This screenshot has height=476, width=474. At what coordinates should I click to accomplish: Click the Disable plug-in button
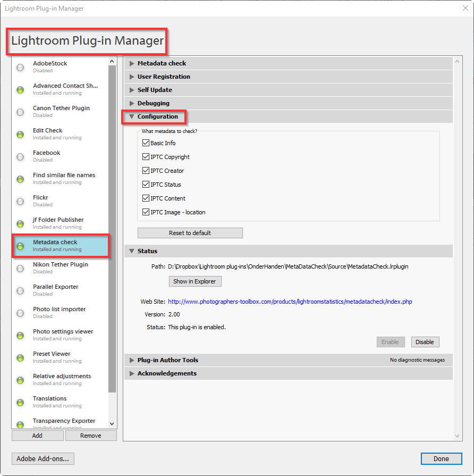pos(425,342)
